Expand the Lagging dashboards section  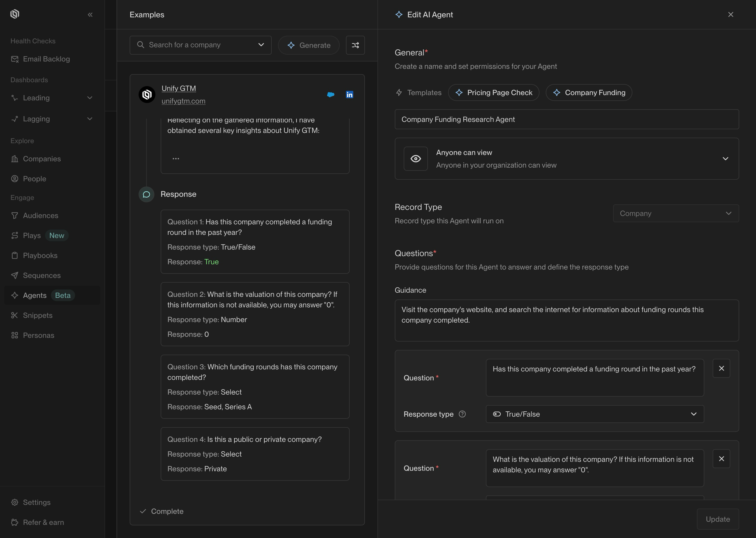click(x=90, y=119)
